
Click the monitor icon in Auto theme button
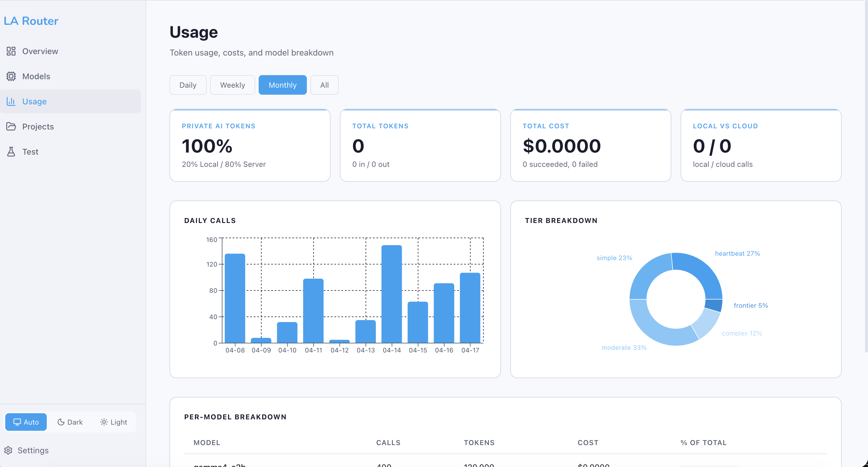click(17, 422)
